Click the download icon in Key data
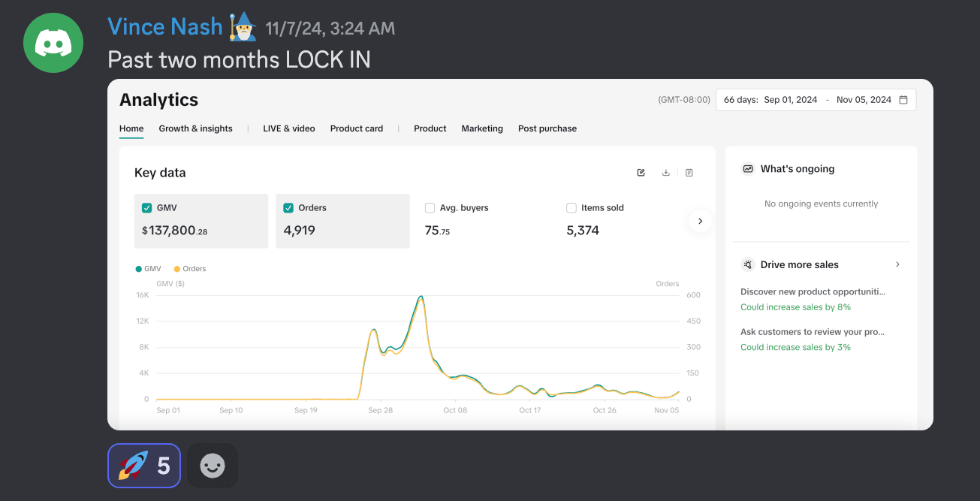 (x=665, y=173)
